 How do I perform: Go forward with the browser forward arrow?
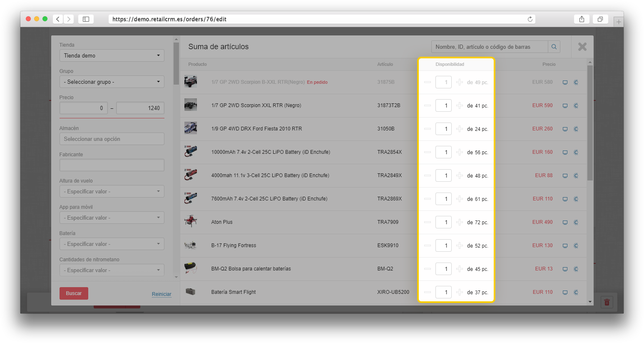tap(69, 19)
